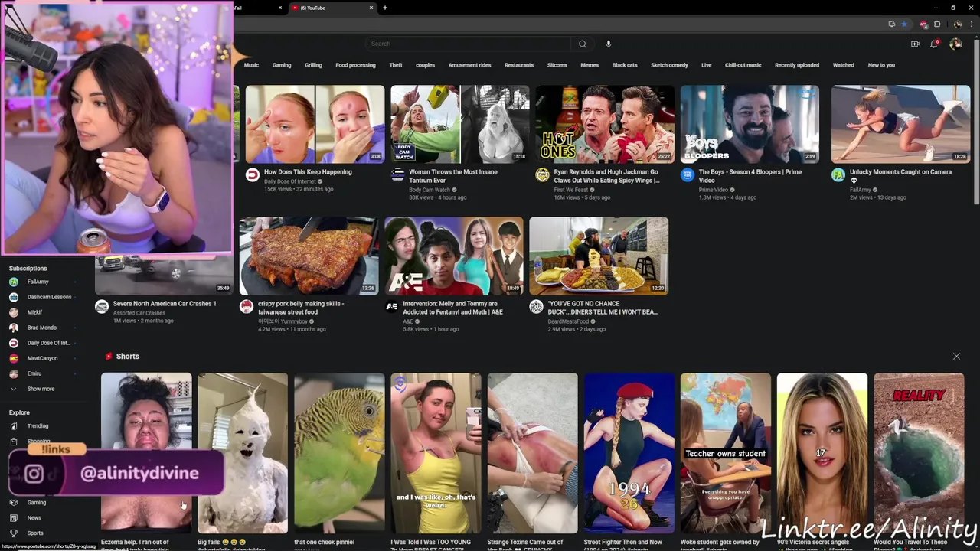Open the red extension with badge
Image resolution: width=980 pixels, height=551 pixels.
click(924, 24)
